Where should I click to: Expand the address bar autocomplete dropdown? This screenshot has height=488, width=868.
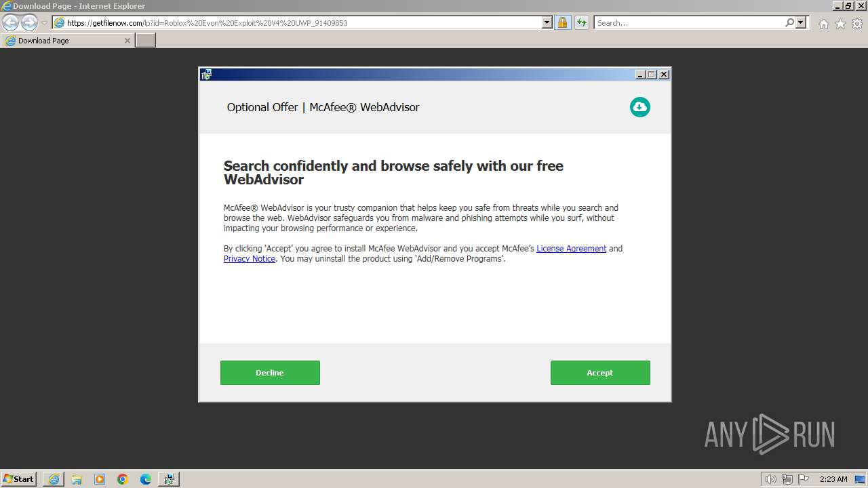[547, 22]
